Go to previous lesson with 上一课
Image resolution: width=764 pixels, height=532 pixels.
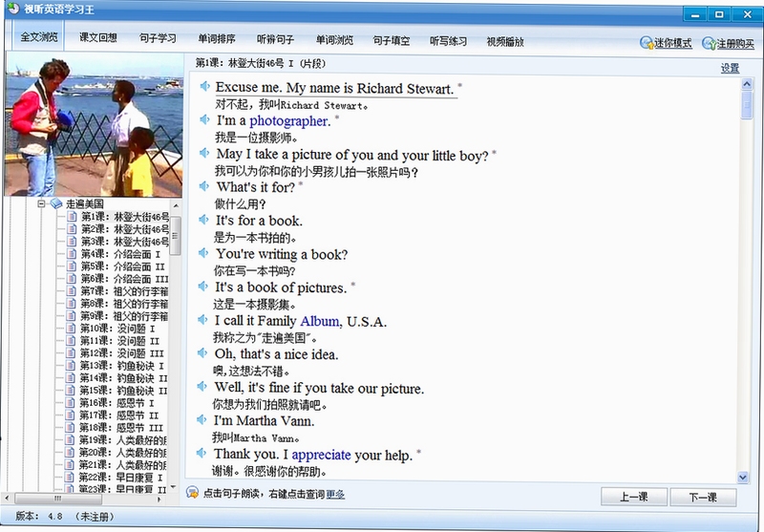[x=634, y=497]
